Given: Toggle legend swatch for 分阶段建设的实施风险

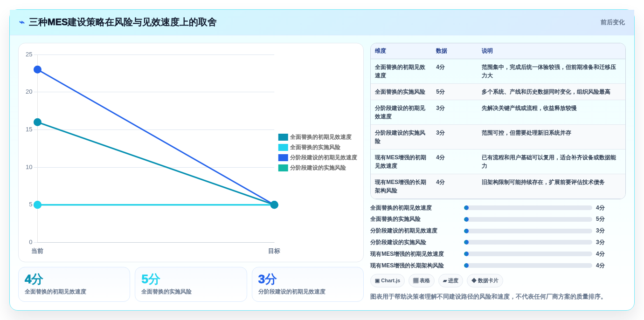Looking at the screenshot, I should click(283, 168).
